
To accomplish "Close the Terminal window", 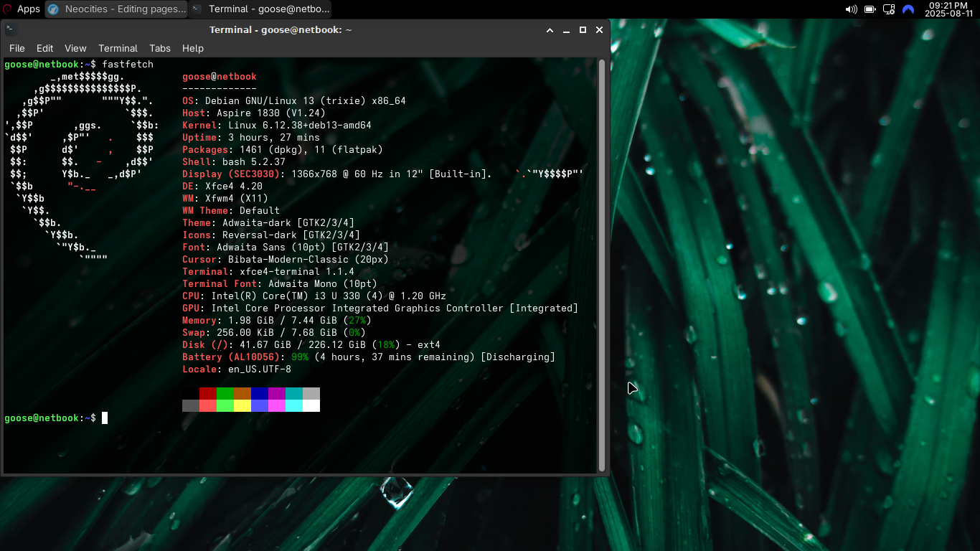I will click(599, 30).
